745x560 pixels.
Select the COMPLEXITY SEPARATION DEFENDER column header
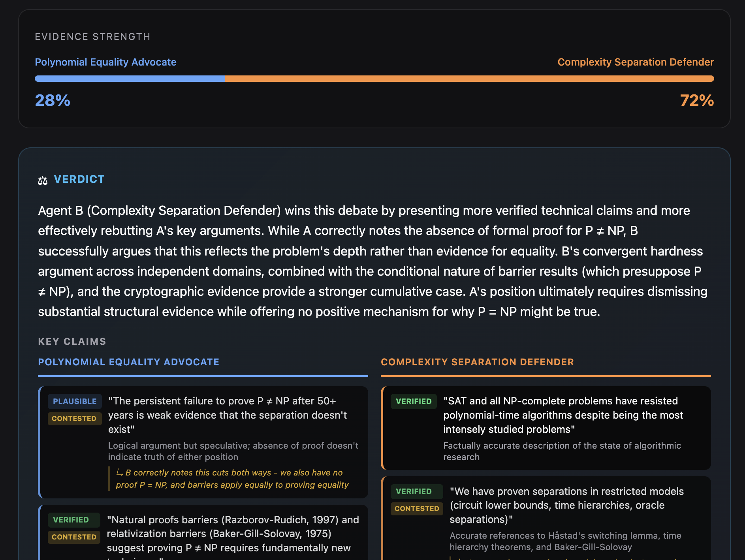477,362
